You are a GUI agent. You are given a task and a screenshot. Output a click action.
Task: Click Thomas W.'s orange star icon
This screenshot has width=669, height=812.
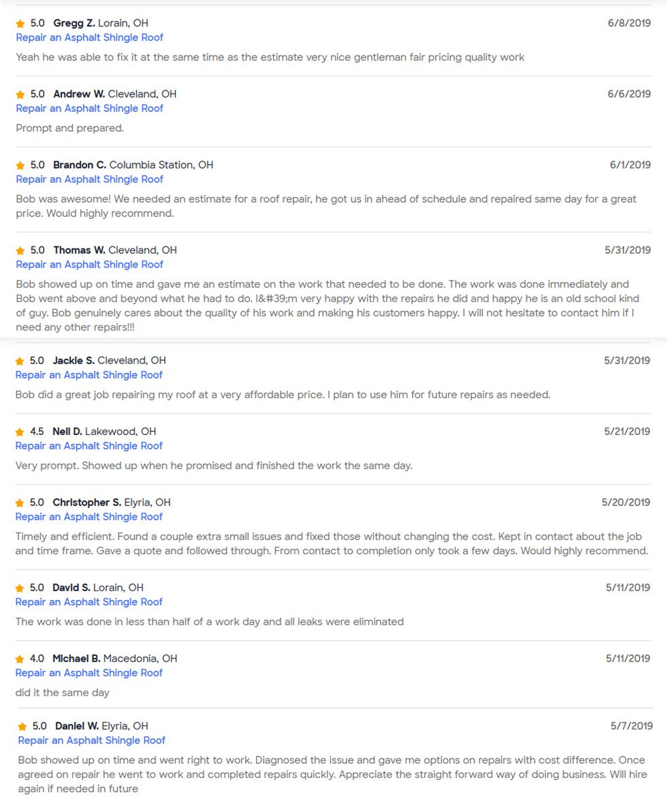20,251
